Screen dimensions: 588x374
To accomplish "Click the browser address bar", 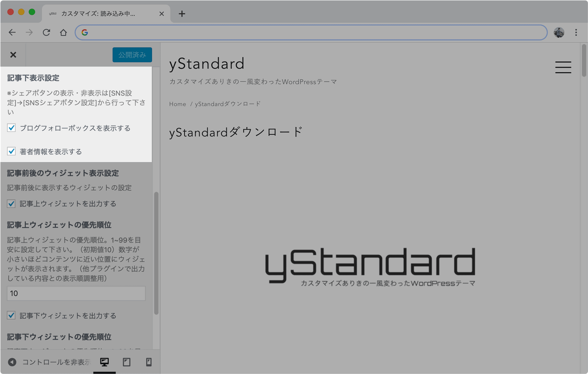I will pyautogui.click(x=311, y=32).
